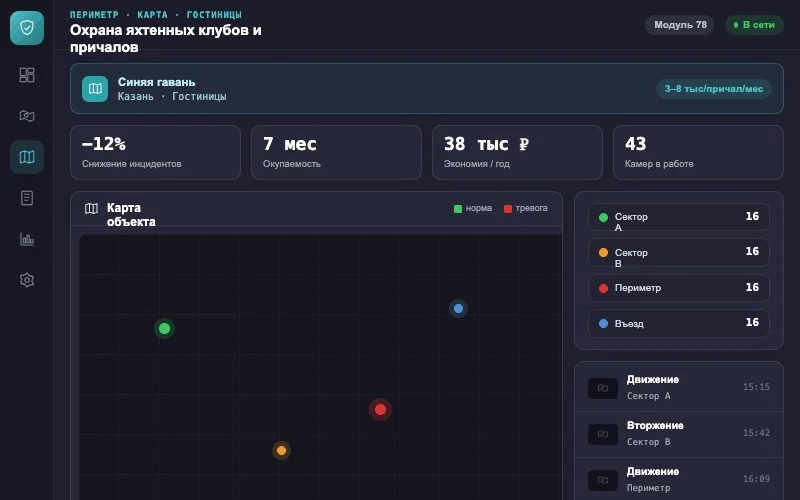Open the −12% Снижение инцидентов card
This screenshot has height=500, width=800.
coord(156,153)
